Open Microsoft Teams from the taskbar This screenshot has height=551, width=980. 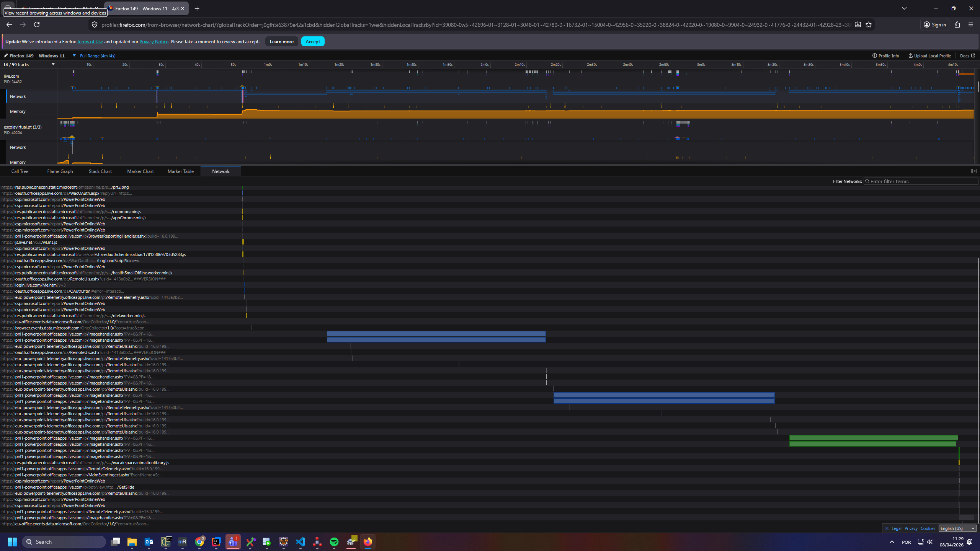click(233, 542)
